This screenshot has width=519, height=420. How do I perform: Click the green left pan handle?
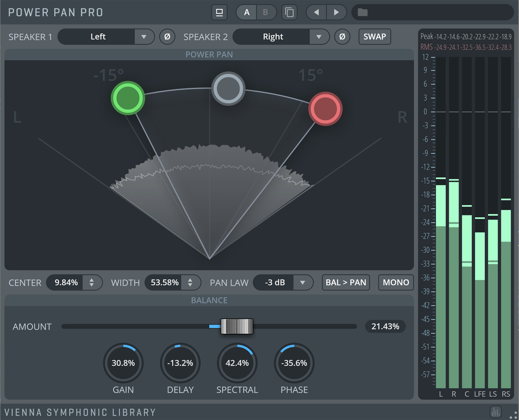point(128,98)
